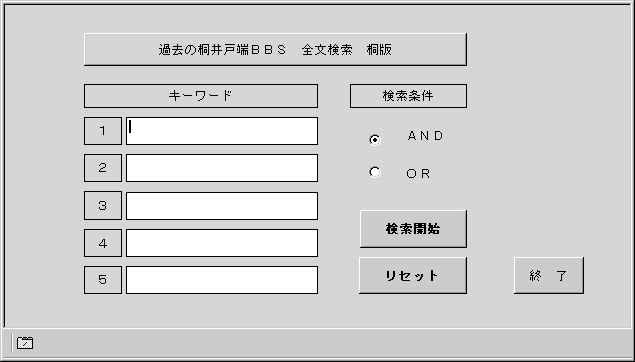Click the folder icon in status bar

pos(25,343)
